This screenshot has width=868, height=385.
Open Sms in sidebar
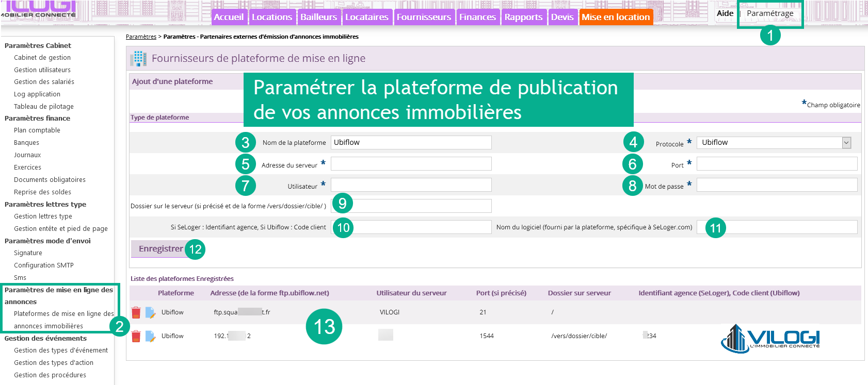(x=20, y=278)
